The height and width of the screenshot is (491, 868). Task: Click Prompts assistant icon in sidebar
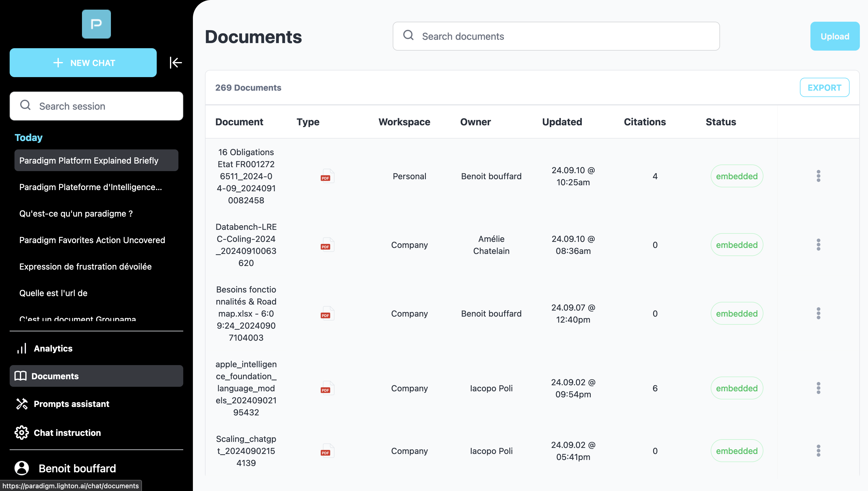[x=22, y=403]
